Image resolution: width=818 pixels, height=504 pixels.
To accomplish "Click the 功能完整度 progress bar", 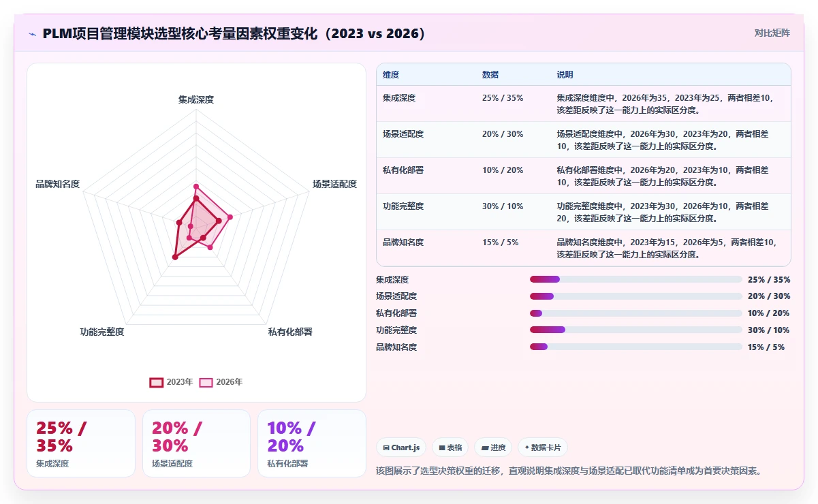I will click(x=636, y=330).
